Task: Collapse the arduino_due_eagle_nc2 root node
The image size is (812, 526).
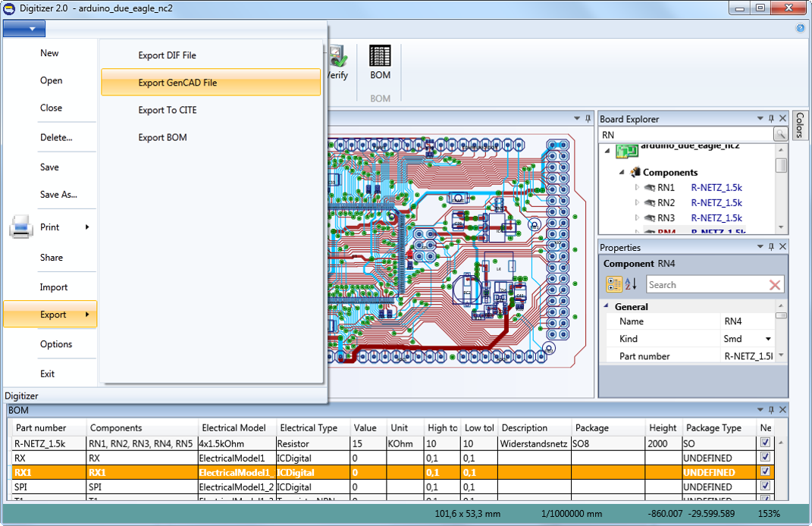Action: pos(607,151)
